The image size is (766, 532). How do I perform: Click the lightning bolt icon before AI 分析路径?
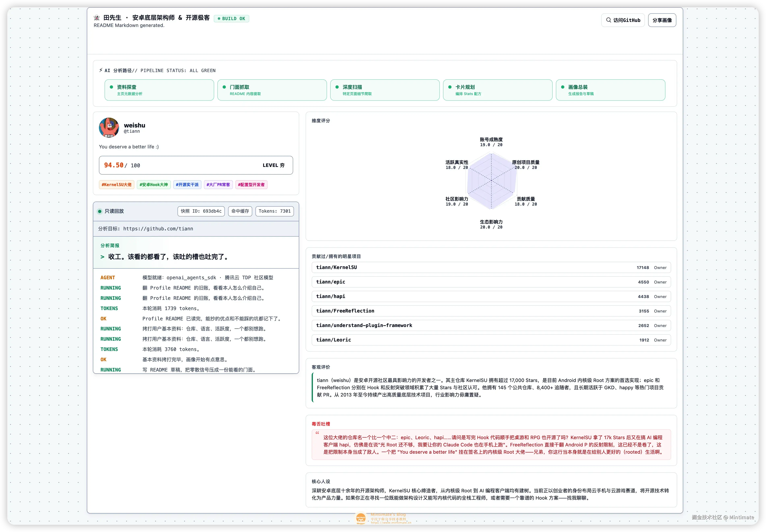pyautogui.click(x=101, y=70)
